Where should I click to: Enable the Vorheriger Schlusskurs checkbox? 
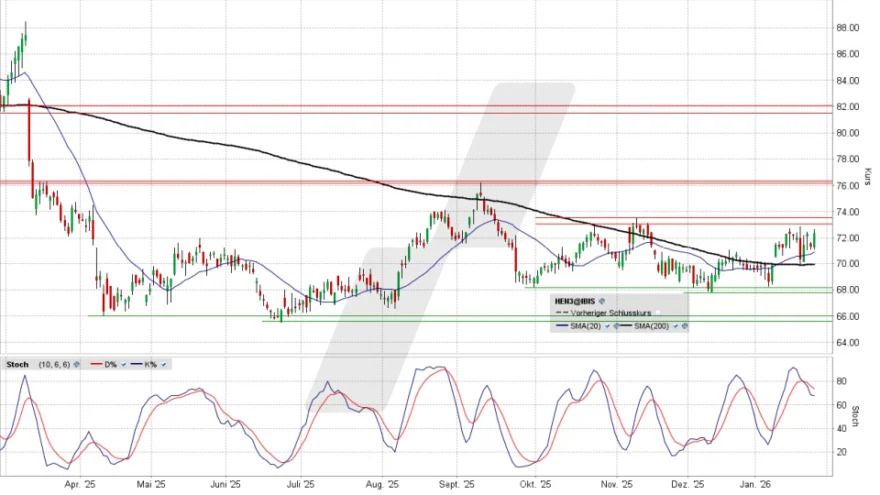pos(658,313)
